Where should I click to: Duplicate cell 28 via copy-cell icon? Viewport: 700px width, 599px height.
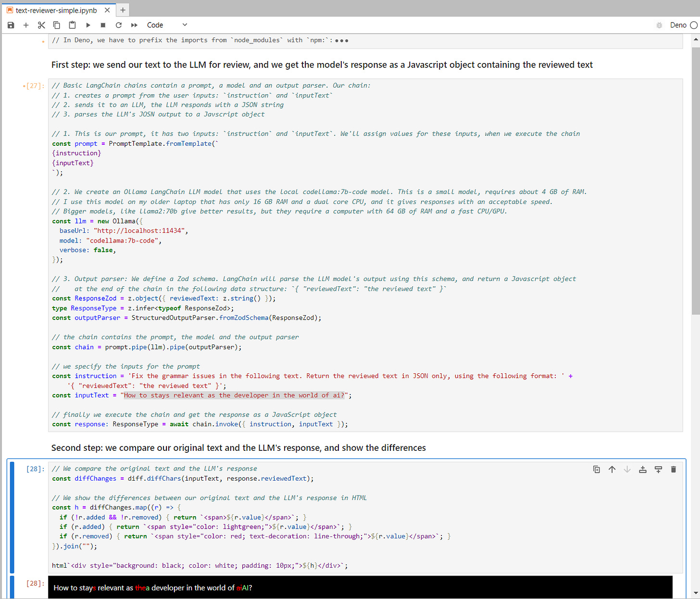597,469
